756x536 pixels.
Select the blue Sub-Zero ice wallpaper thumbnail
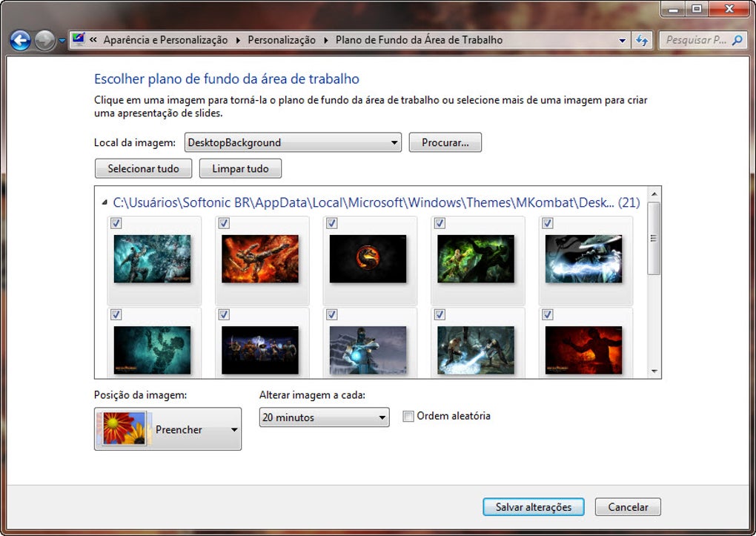coord(153,259)
